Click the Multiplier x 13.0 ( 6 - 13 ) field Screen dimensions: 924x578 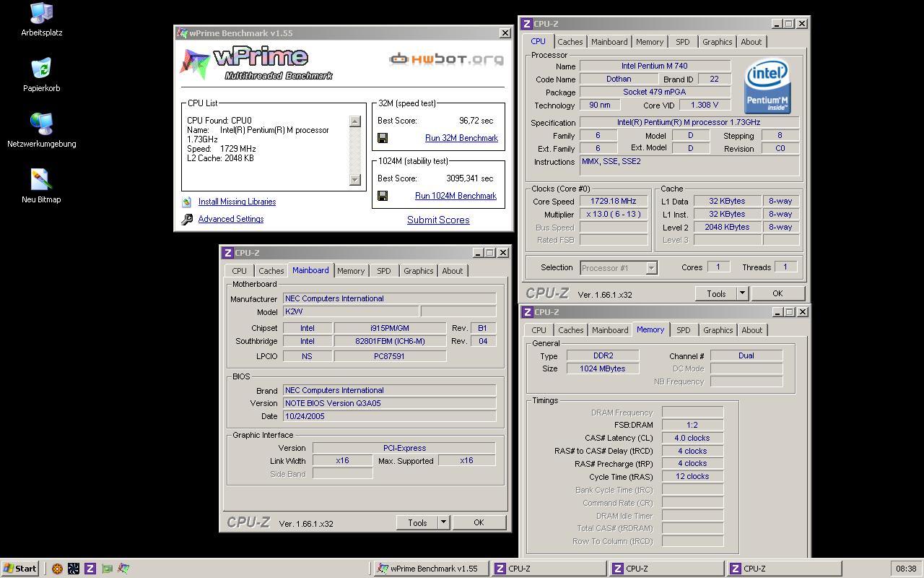click(x=614, y=215)
